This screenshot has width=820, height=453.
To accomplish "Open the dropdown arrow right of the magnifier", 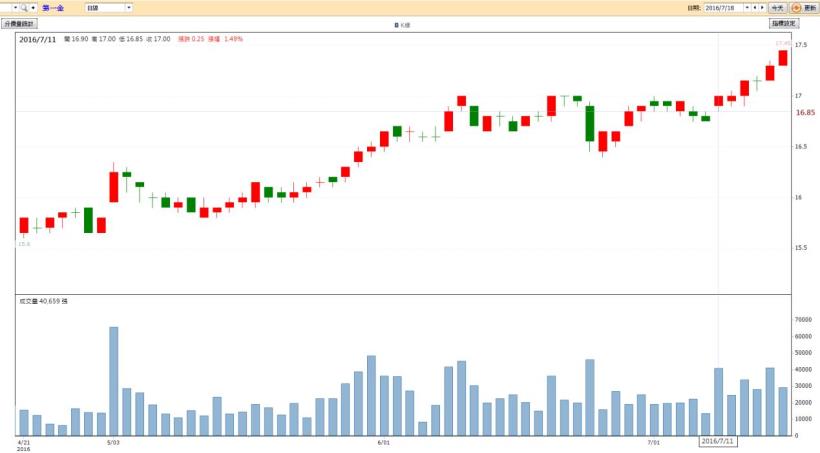I will click(33, 8).
